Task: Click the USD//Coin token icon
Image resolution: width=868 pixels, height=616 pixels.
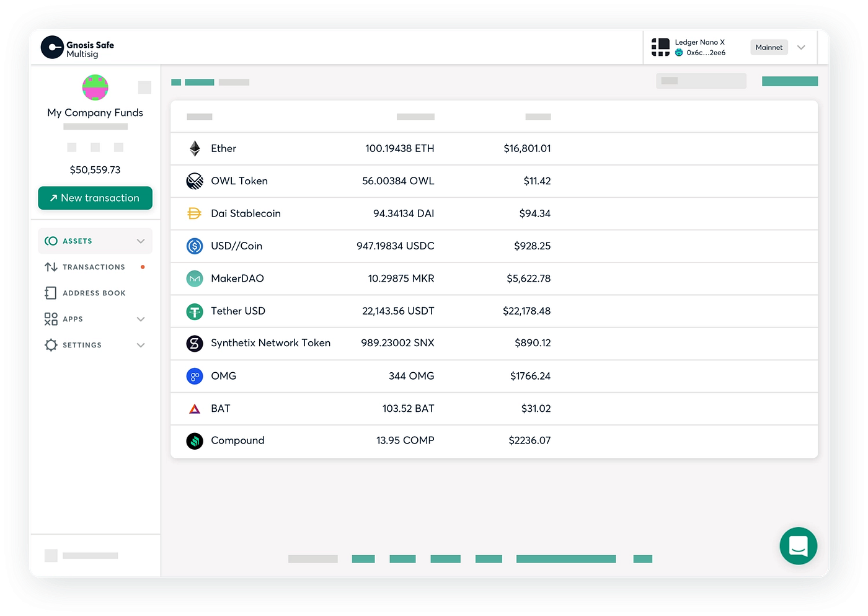Action: [195, 246]
